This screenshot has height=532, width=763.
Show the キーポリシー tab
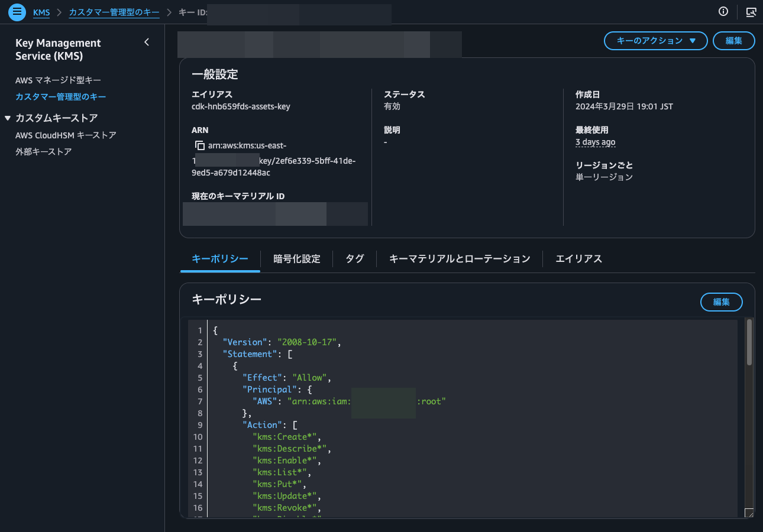219,258
